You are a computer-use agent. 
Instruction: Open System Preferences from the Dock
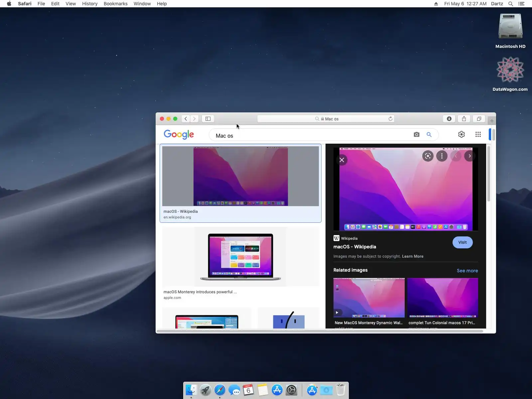291,390
